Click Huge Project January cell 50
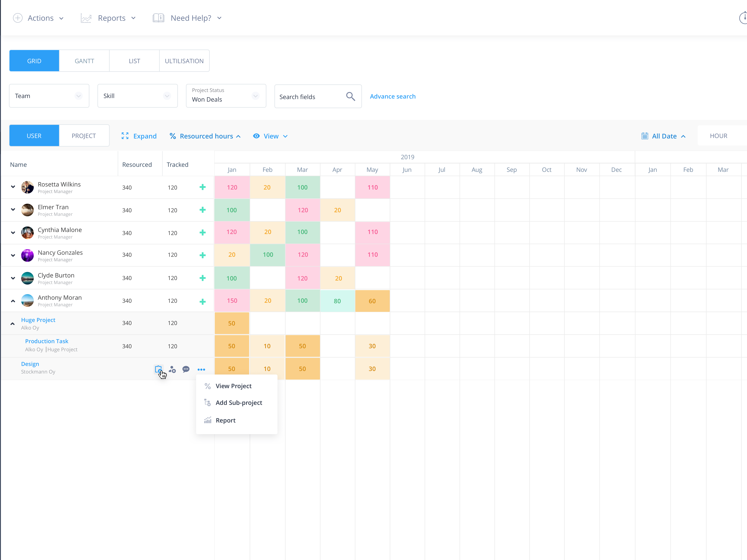 coord(232,323)
